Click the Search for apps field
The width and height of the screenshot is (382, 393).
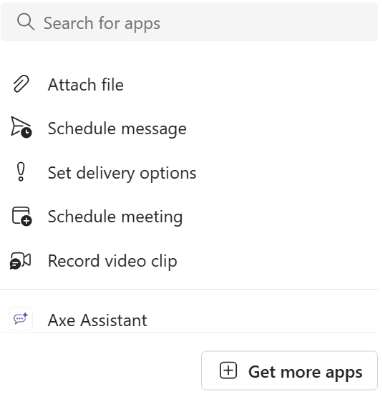pos(189,23)
